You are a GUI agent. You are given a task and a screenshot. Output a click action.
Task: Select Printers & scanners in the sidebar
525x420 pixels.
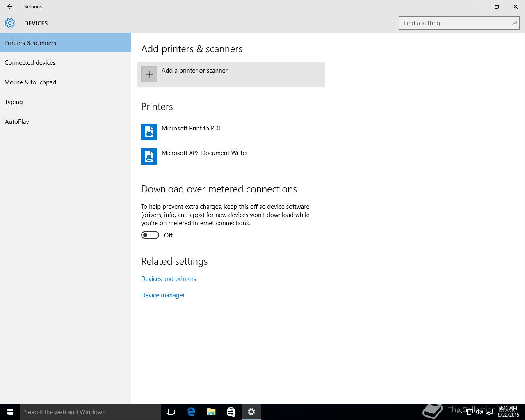tap(66, 43)
